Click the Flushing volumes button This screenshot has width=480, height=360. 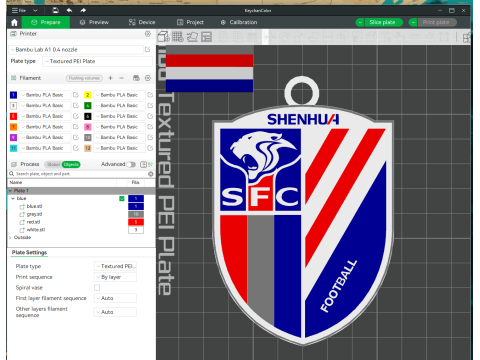pos(84,78)
